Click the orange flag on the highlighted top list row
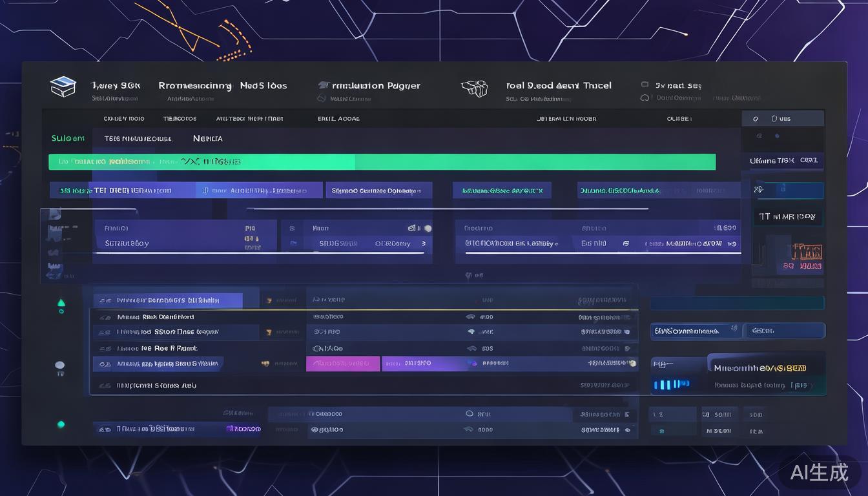Screen dimensions: 868x496 [x=267, y=300]
